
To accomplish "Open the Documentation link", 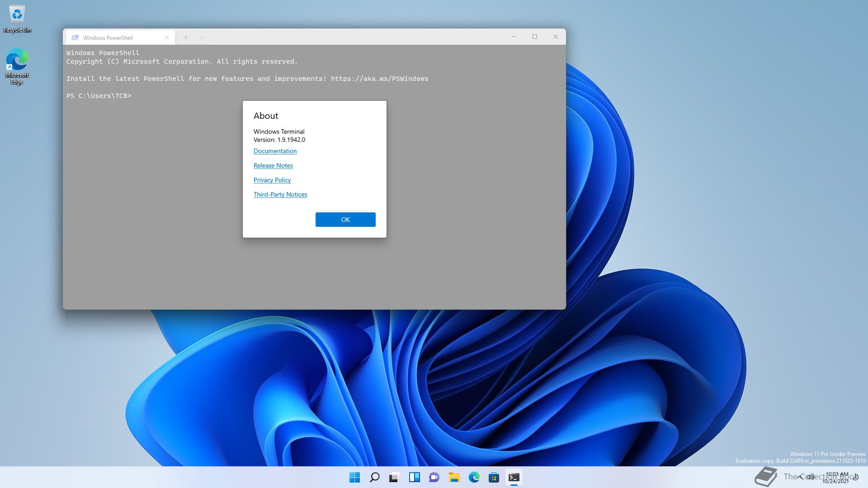I will [x=275, y=151].
